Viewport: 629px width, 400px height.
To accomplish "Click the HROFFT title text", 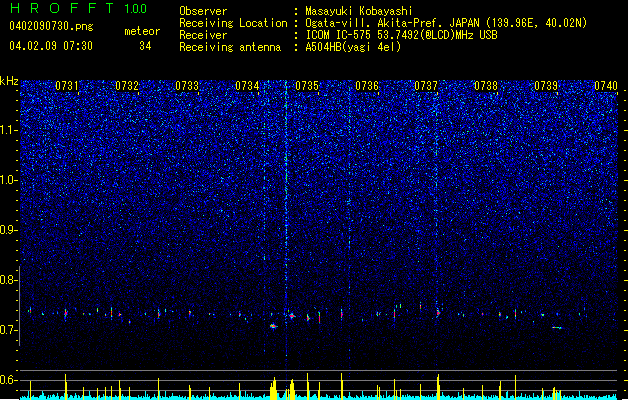I will point(61,8).
